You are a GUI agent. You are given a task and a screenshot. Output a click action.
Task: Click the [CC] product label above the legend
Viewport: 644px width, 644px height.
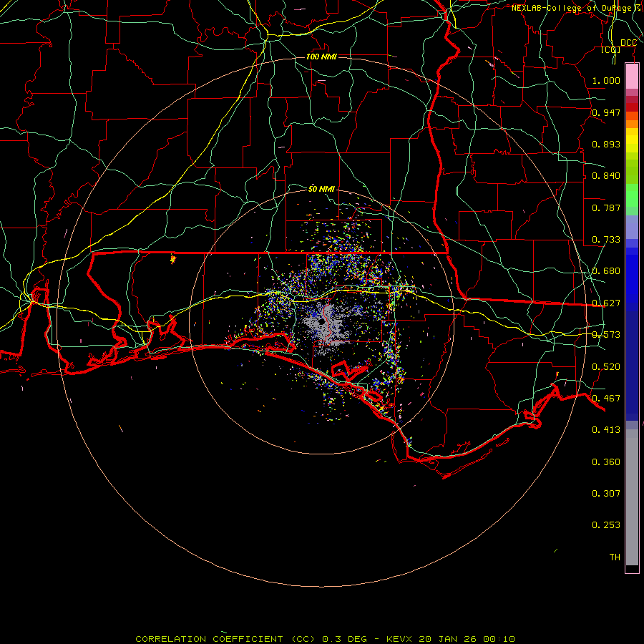coord(611,49)
